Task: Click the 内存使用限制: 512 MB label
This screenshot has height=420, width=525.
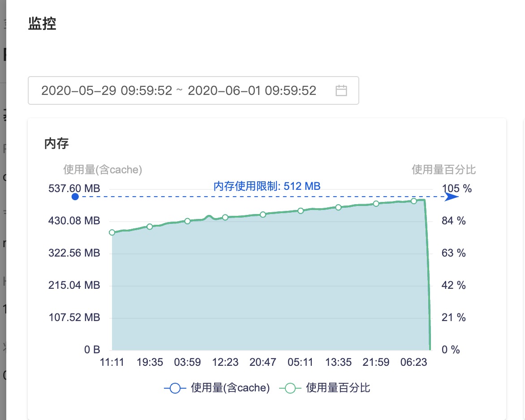Action: tap(267, 186)
